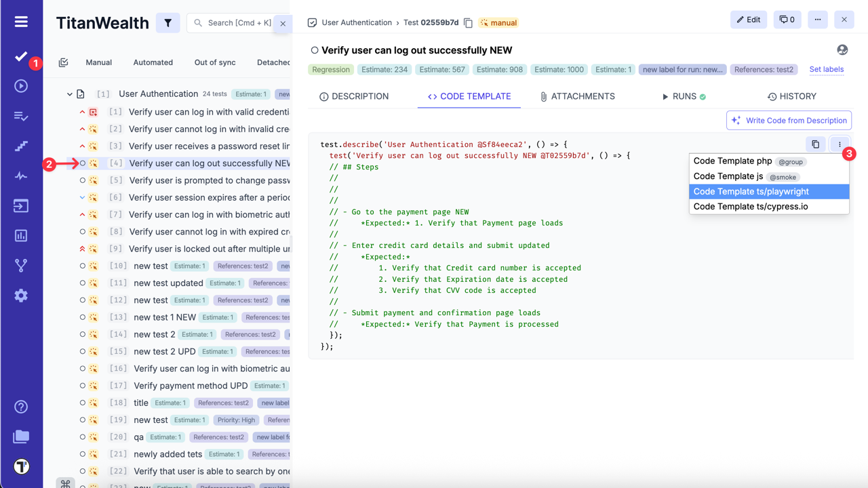Open the comments button showing 0
This screenshot has height=488, width=868.
(787, 20)
